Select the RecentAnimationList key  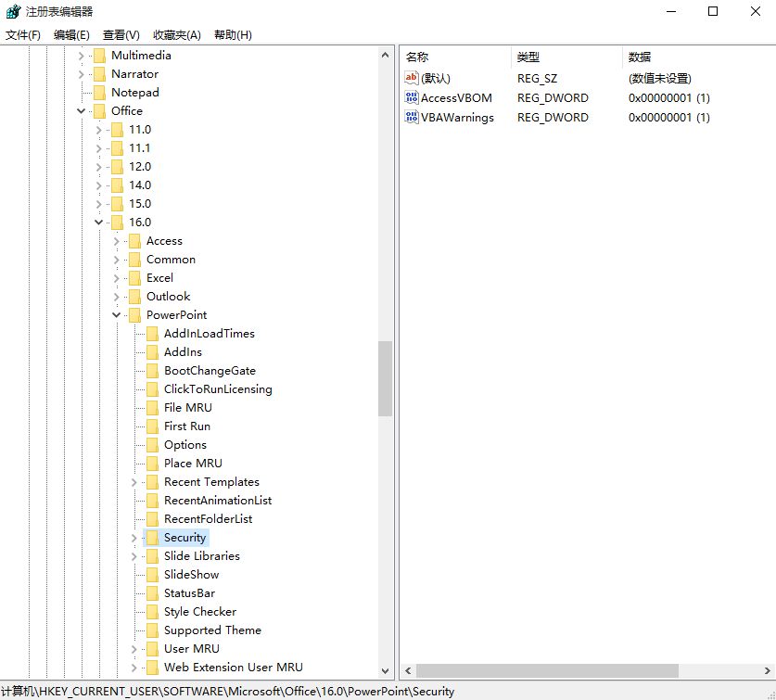point(218,501)
